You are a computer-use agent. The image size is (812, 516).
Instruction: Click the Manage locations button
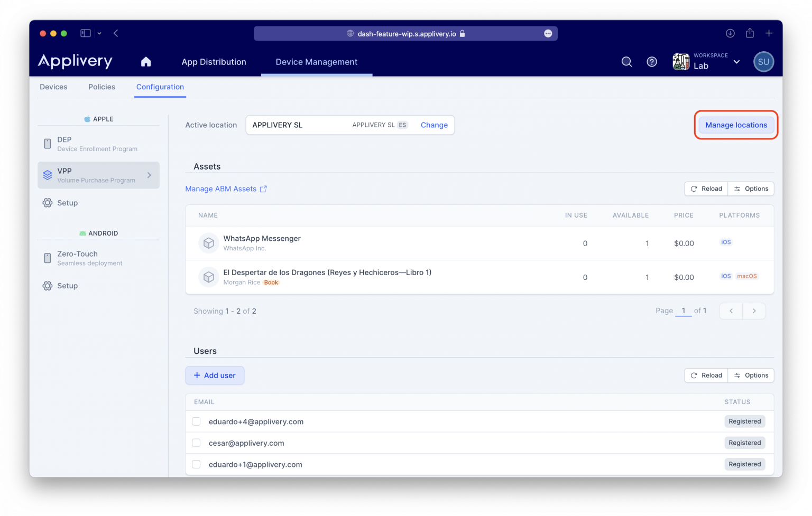pos(736,125)
